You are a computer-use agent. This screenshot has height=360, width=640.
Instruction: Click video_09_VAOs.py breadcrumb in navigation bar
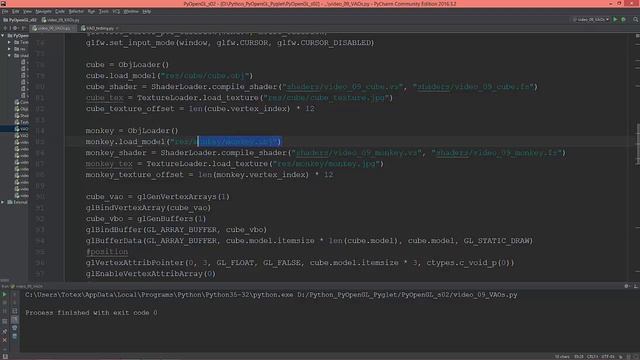click(60, 20)
